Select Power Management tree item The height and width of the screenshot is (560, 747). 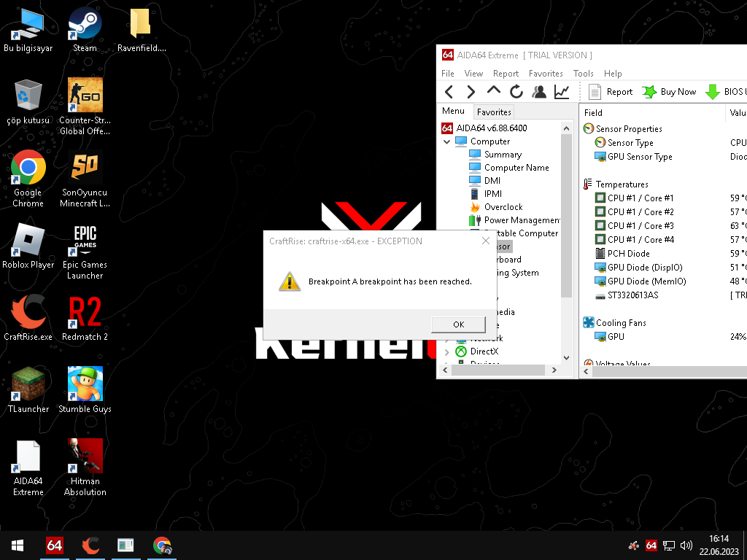click(514, 220)
